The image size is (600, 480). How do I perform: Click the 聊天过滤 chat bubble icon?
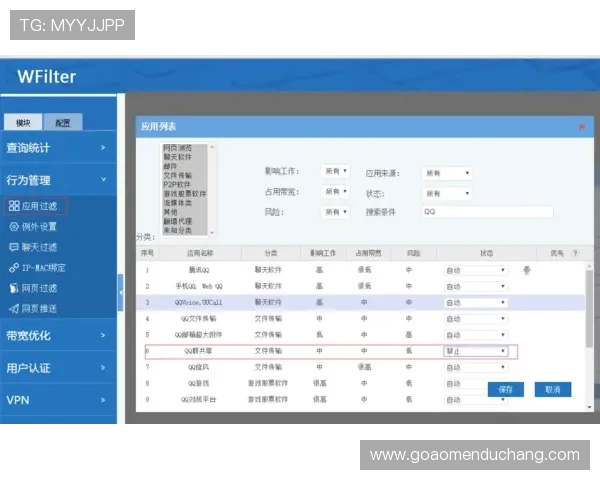[14, 247]
